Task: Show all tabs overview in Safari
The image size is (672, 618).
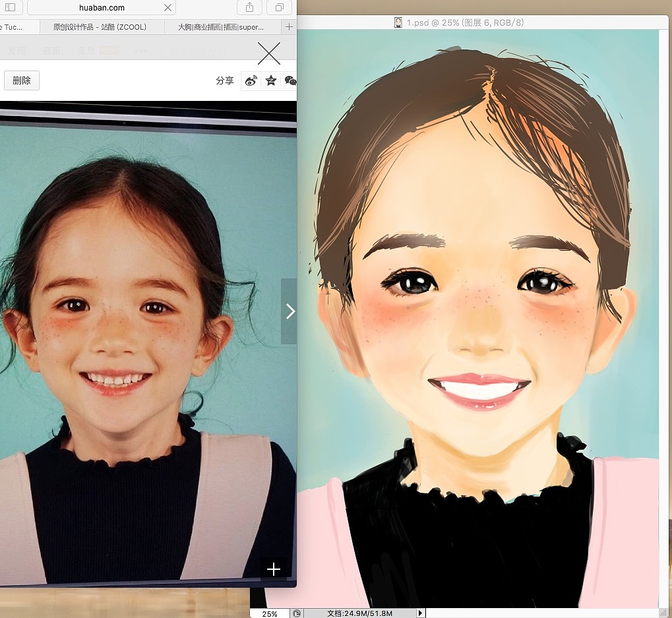Action: coord(280,7)
